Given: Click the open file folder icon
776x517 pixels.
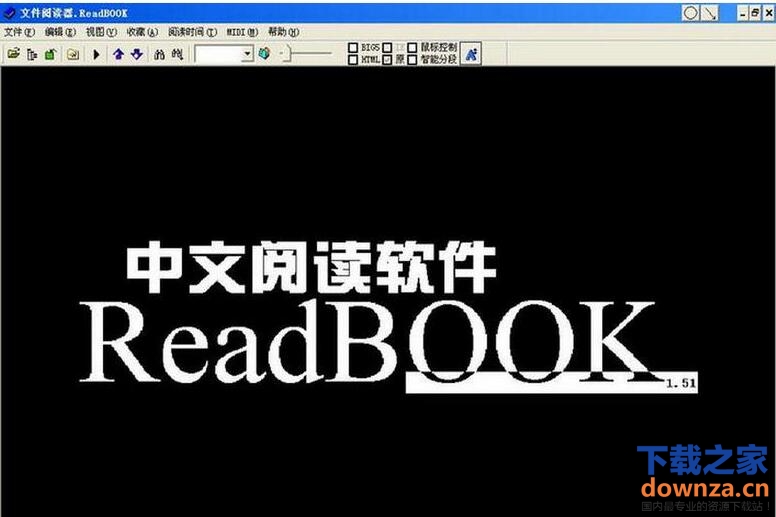Looking at the screenshot, I should 14,54.
